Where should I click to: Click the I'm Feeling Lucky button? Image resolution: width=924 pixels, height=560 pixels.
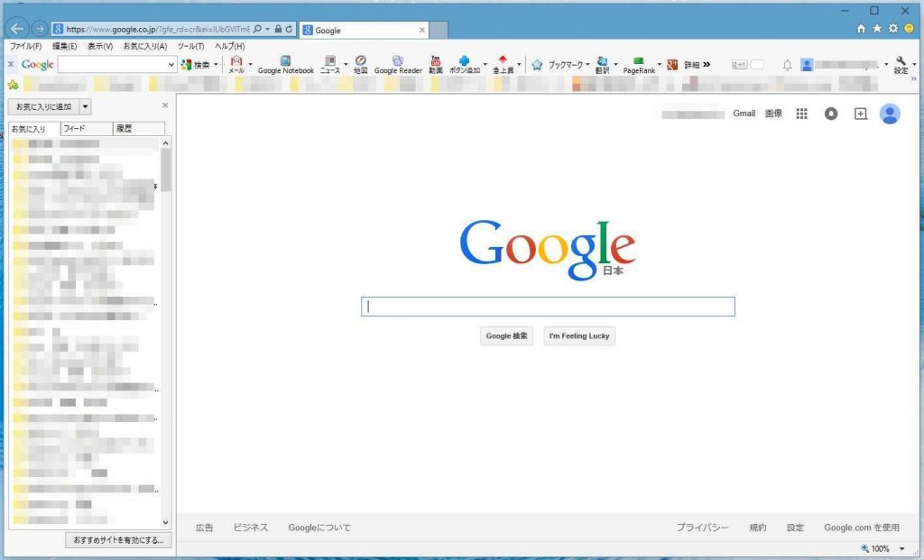(579, 336)
